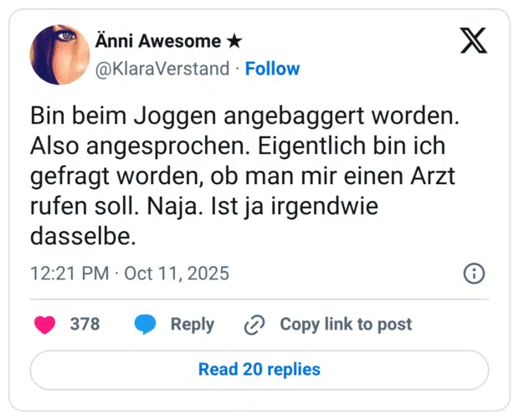Viewport: 519px width, 420px height.
Task: Like the post with the heart icon
Action: [44, 325]
